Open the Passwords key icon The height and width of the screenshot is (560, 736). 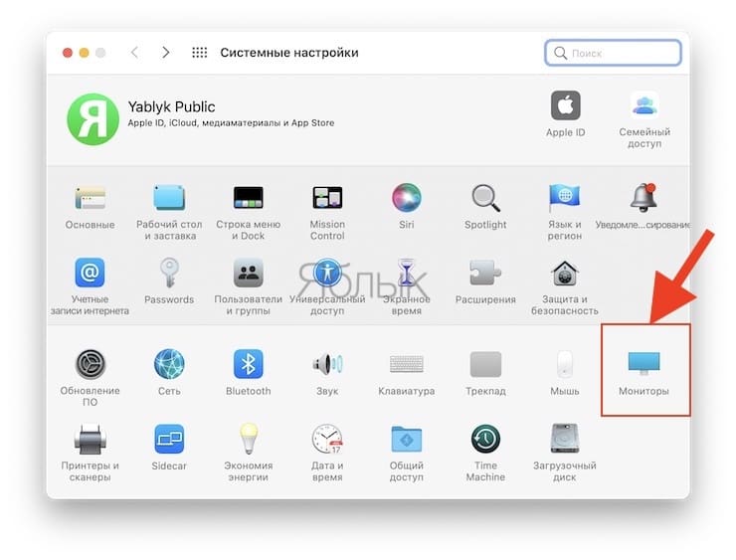[x=169, y=273]
